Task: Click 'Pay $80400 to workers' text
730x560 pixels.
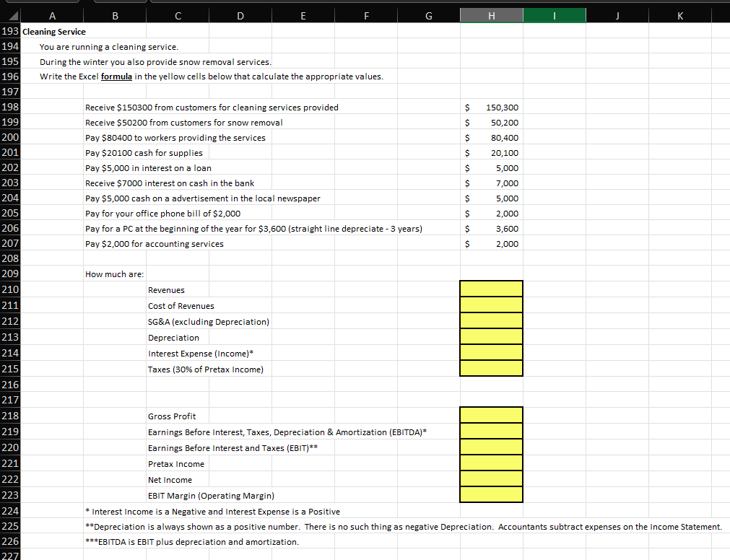Action: [175, 138]
